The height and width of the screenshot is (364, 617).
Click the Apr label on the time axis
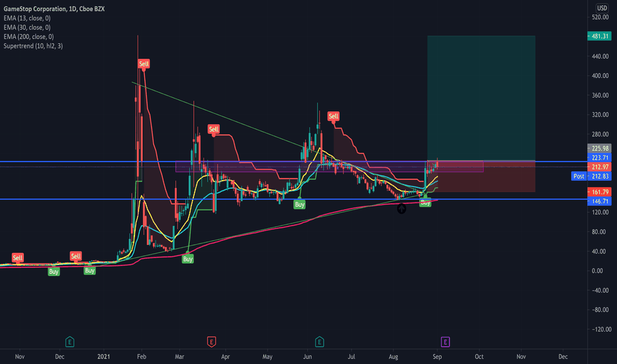pyautogui.click(x=226, y=357)
